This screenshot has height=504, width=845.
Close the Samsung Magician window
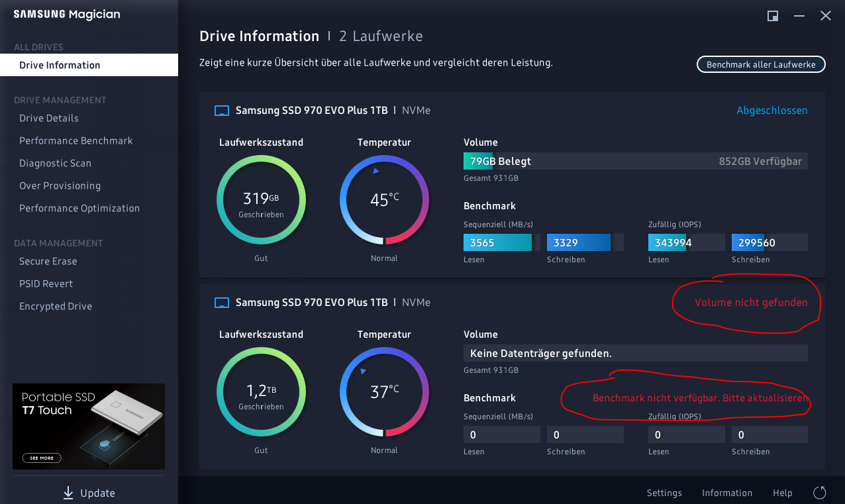pos(826,16)
